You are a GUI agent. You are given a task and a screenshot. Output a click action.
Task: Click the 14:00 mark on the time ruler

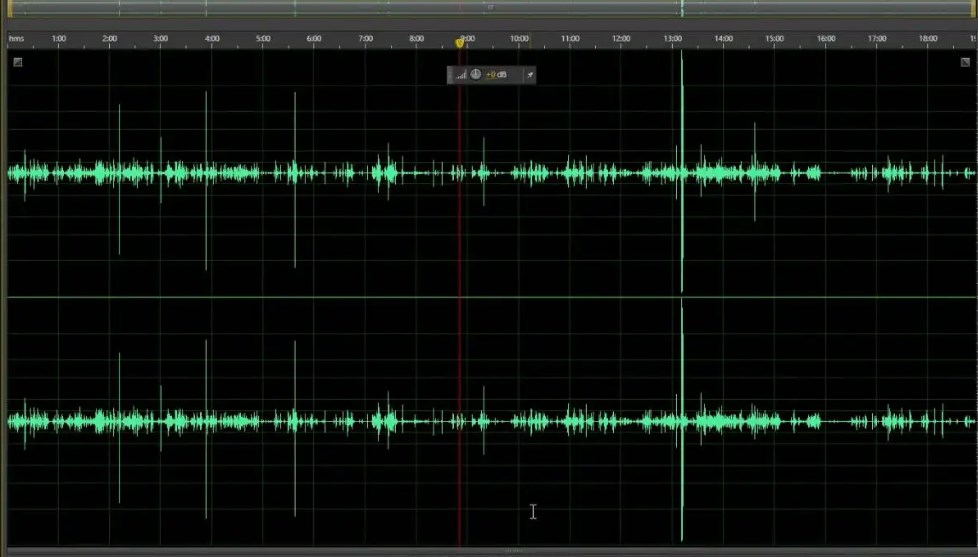coord(724,39)
